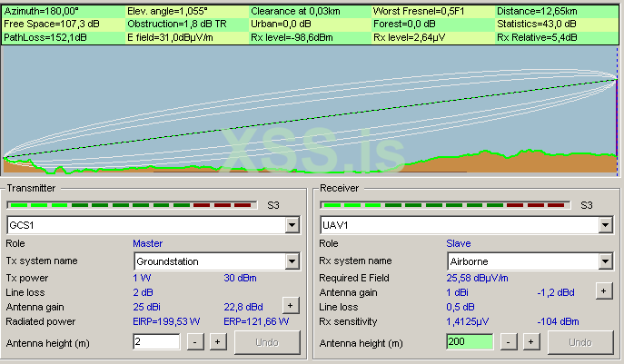The width and height of the screenshot is (624, 364).
Task: Focus the receiver antenna height field showing 200
Action: point(470,341)
